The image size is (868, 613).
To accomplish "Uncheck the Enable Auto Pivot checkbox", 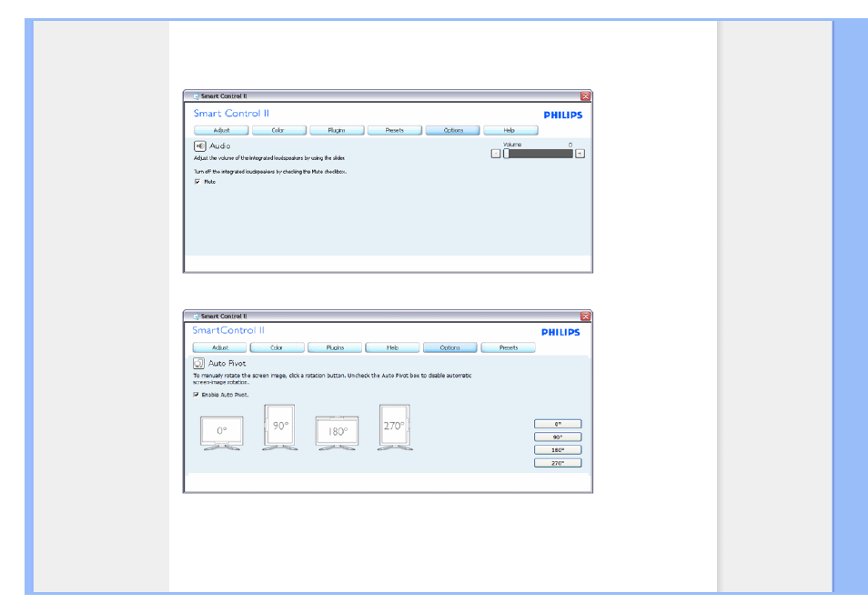I will [x=196, y=395].
